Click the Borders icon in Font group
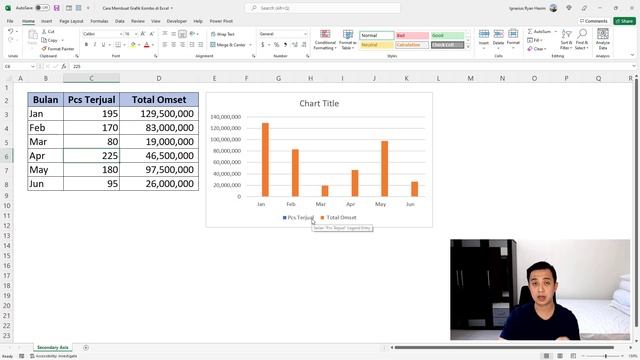Image resolution: width=640 pixels, height=360 pixels. [118, 44]
